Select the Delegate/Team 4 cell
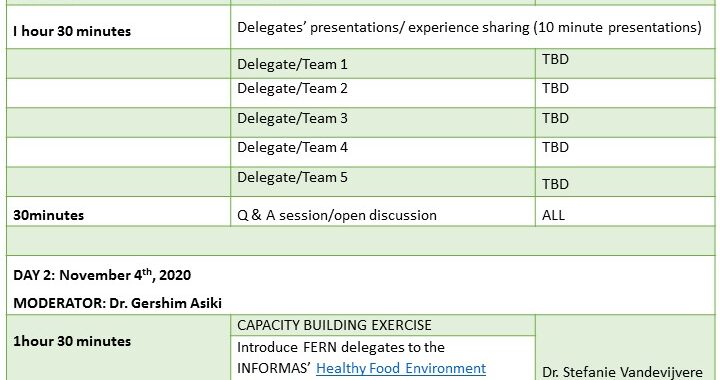 click(383, 152)
